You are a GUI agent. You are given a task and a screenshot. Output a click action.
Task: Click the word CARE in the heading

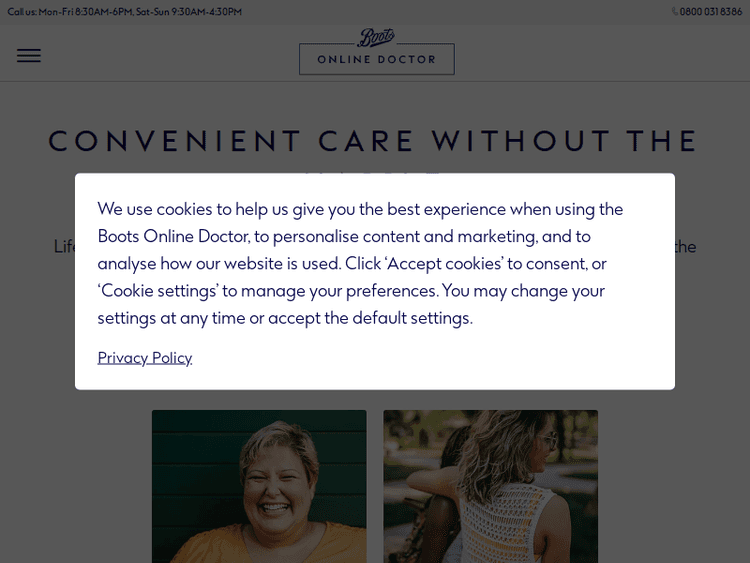pyautogui.click(x=365, y=141)
